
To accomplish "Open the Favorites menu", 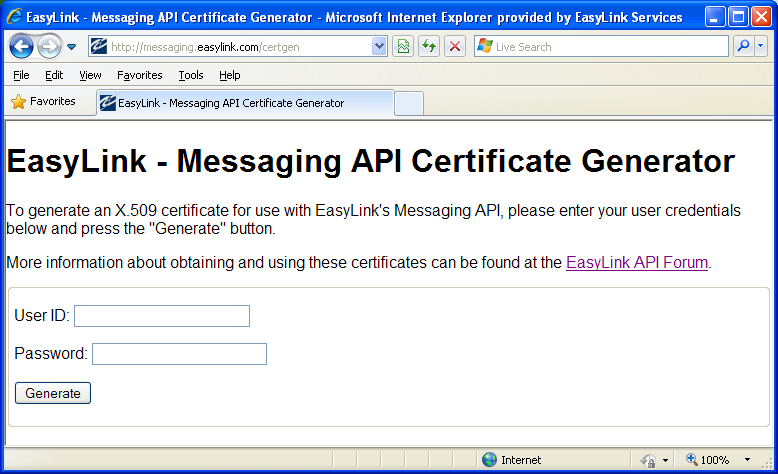I will pos(139,75).
